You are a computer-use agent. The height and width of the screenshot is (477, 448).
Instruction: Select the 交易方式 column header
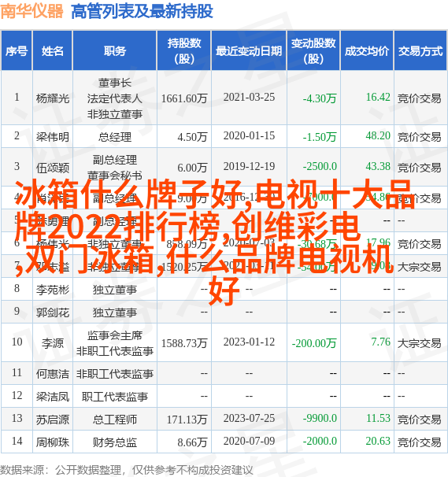[x=420, y=51]
